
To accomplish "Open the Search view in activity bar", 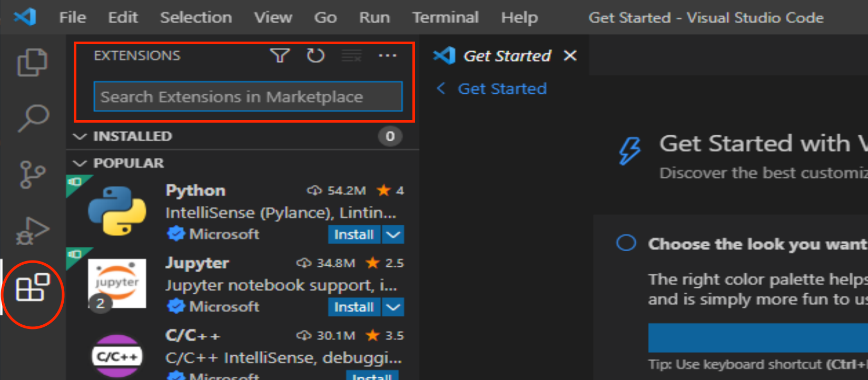I will click(33, 118).
